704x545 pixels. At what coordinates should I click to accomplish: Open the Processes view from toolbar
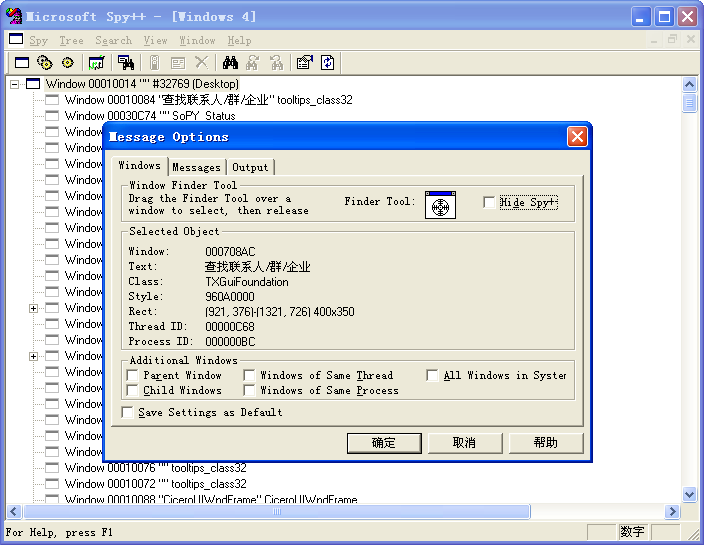(45, 63)
